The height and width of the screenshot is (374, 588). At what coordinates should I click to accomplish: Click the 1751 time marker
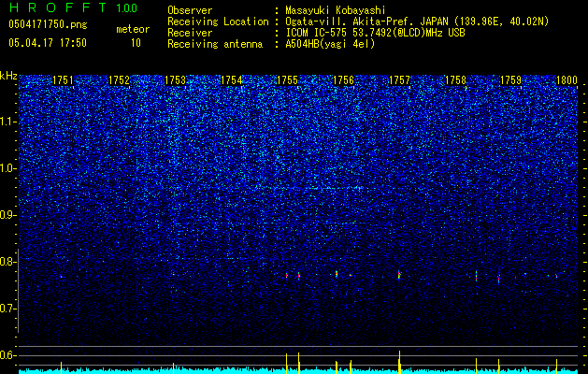click(63, 80)
